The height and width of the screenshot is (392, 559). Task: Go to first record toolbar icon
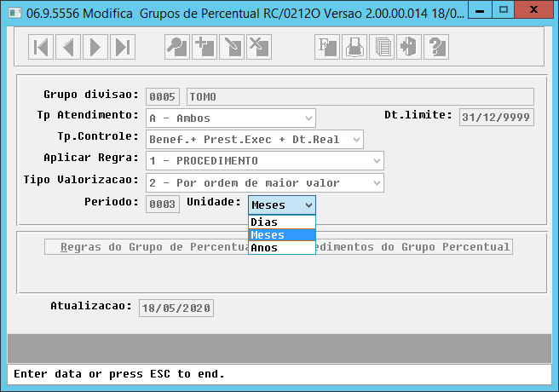[41, 47]
